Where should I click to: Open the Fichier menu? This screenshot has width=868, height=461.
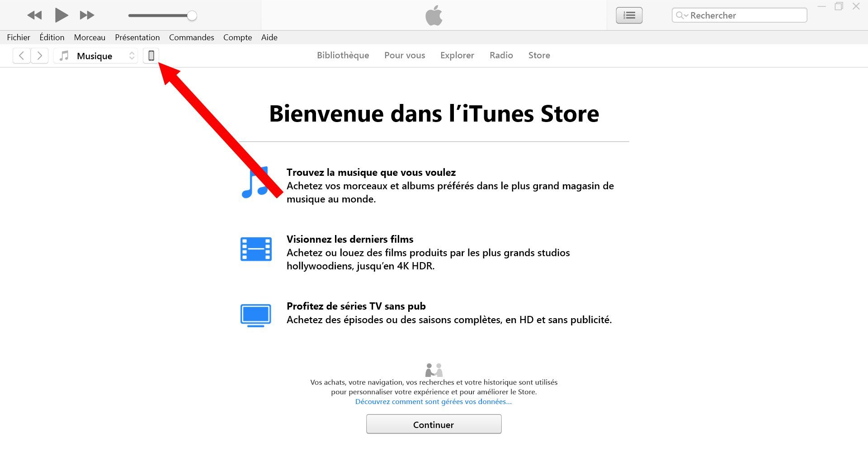[19, 38]
